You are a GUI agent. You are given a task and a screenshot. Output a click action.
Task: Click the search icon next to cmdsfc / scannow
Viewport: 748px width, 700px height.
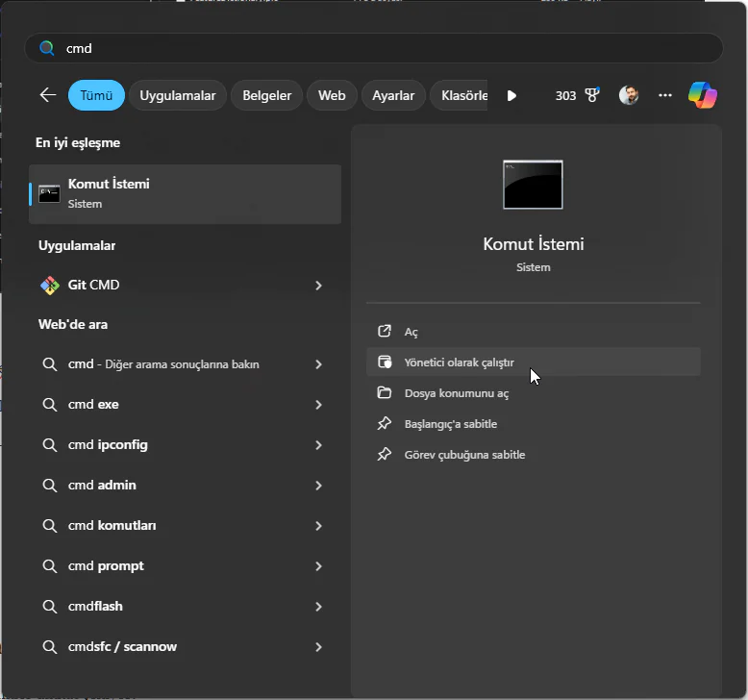click(x=50, y=647)
